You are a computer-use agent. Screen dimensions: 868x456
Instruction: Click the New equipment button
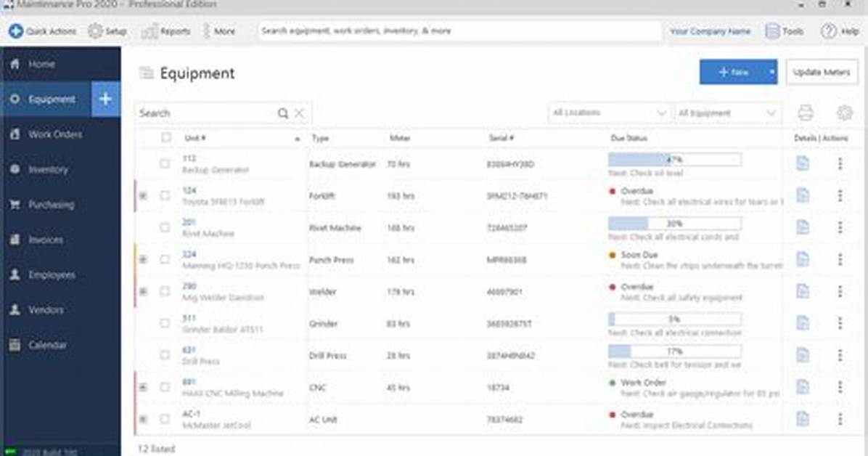point(732,72)
